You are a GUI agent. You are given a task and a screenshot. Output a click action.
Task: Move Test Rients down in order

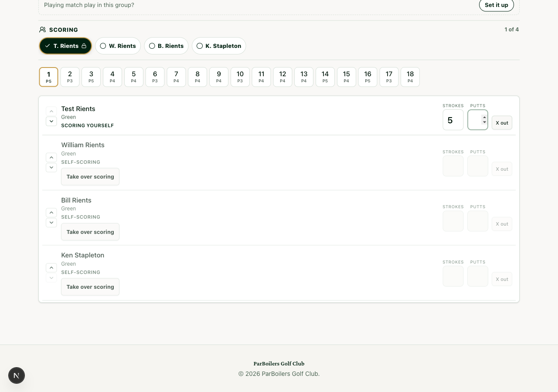coord(51,121)
